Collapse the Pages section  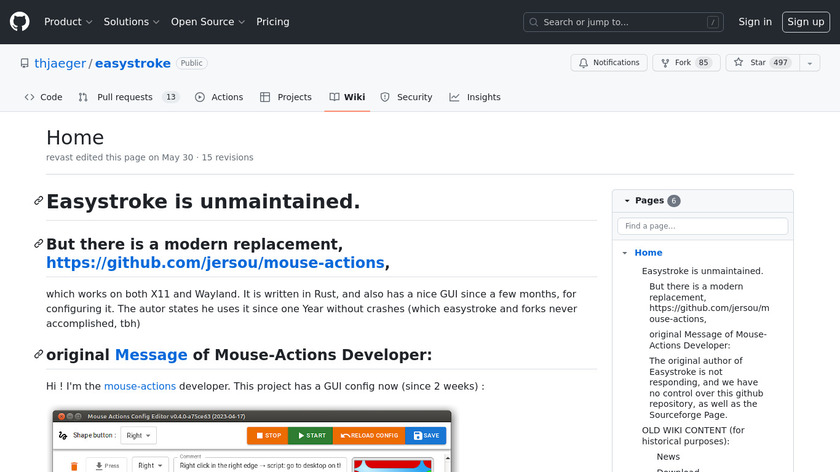[x=627, y=201]
